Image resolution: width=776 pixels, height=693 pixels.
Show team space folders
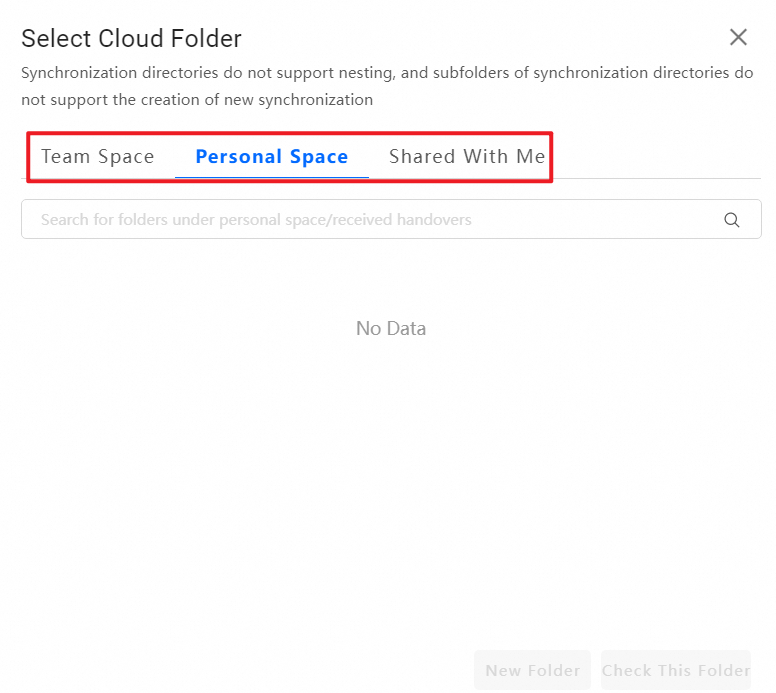[x=98, y=157]
